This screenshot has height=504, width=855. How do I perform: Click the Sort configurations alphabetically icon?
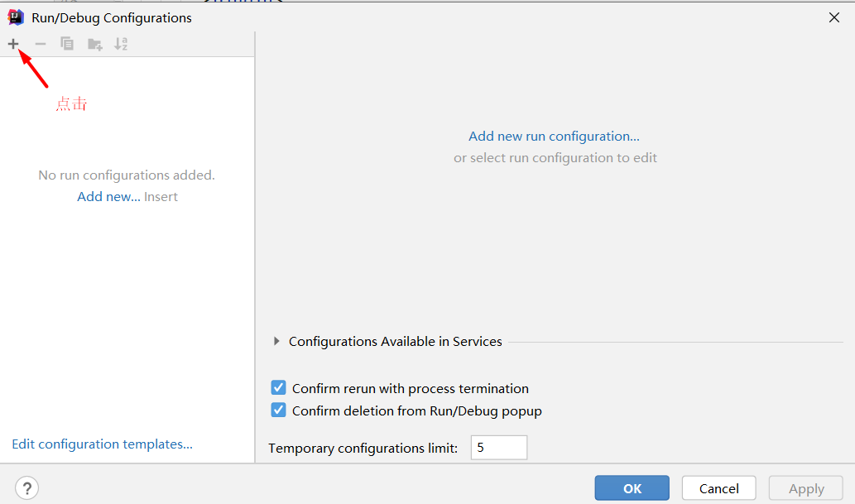click(x=121, y=44)
